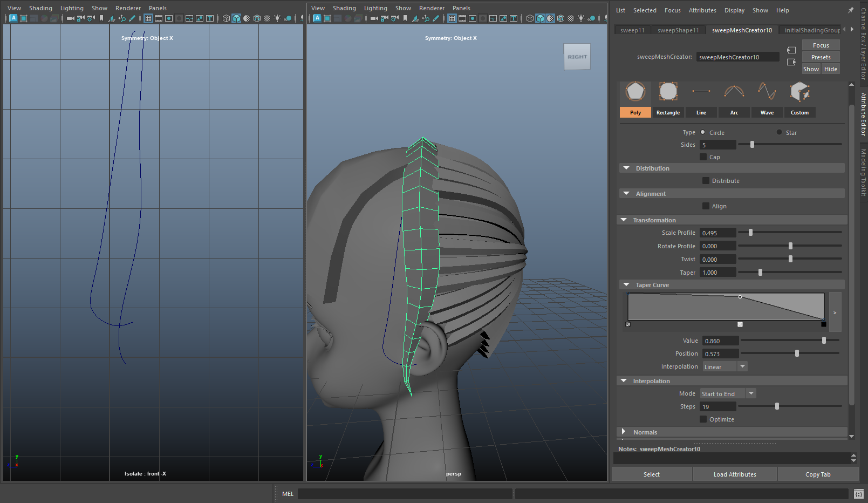This screenshot has height=503, width=868.
Task: Choose the Circle type radio button
Action: point(703,132)
